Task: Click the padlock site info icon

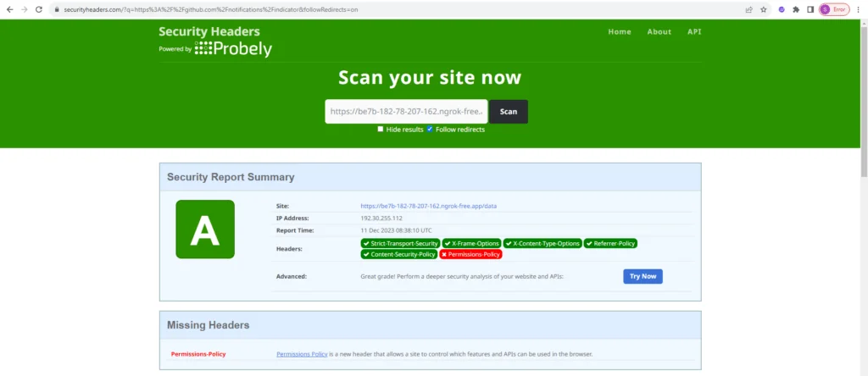Action: click(x=57, y=9)
